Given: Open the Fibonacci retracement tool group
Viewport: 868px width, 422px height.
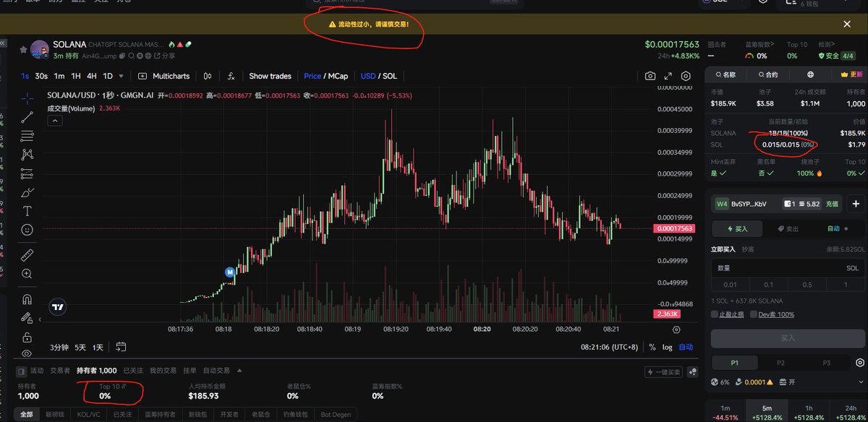Looking at the screenshot, I should pyautogui.click(x=27, y=136).
